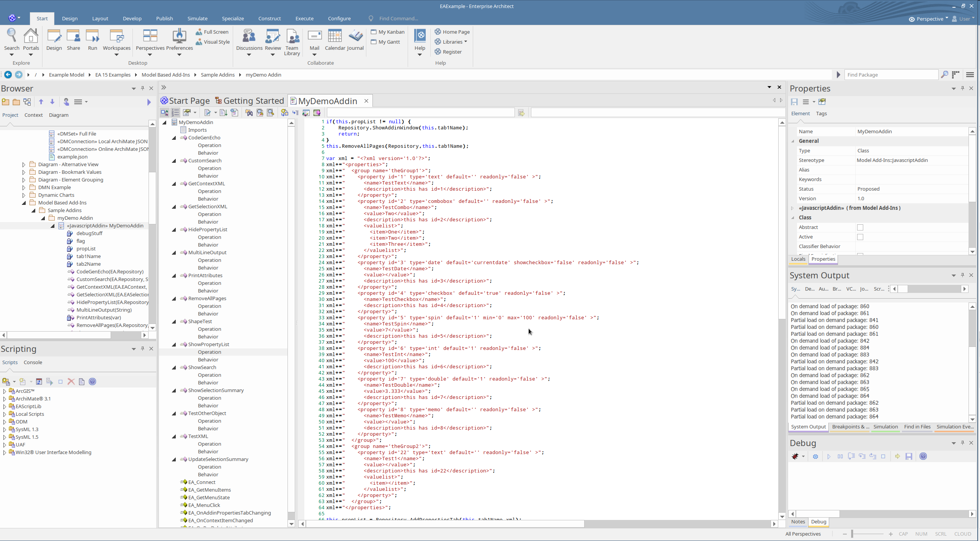This screenshot has width=980, height=541.
Task: Click the Debug panel bug icon
Action: click(x=795, y=456)
